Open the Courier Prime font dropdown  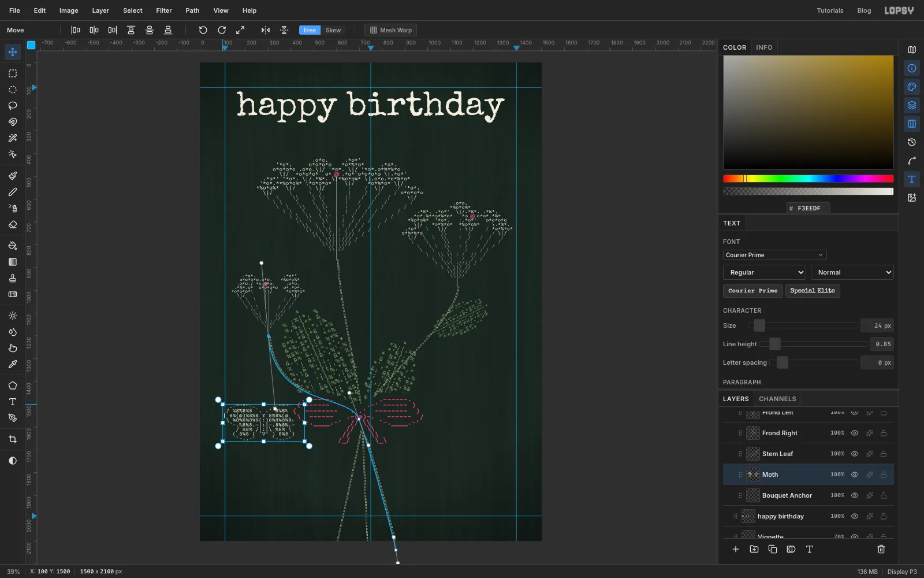click(x=774, y=255)
